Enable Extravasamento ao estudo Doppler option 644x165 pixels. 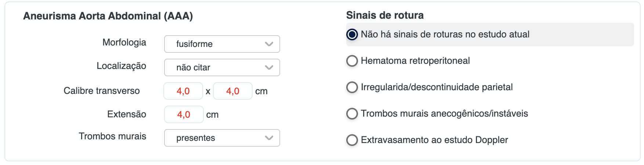[352, 140]
